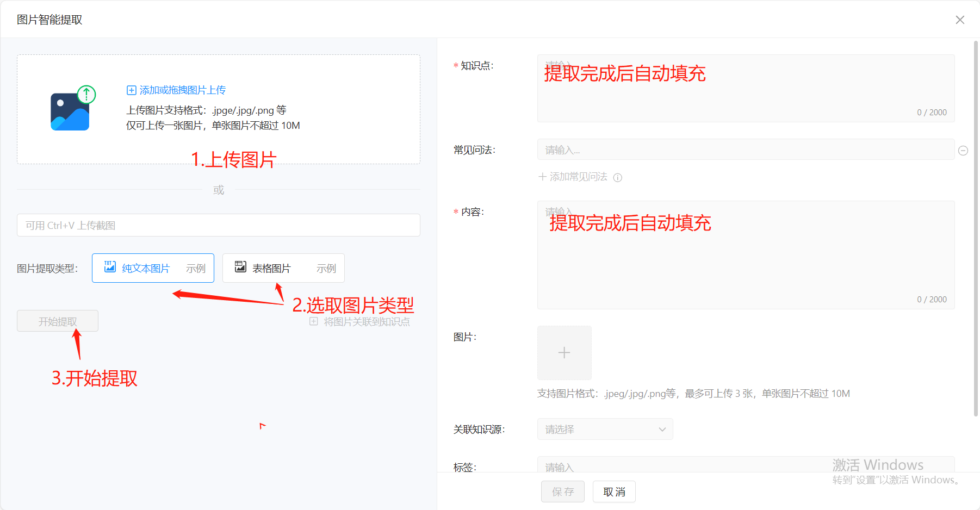Screen dimensions: 980x510
Task: Select the 纯文本图片 extraction type
Action: point(153,268)
